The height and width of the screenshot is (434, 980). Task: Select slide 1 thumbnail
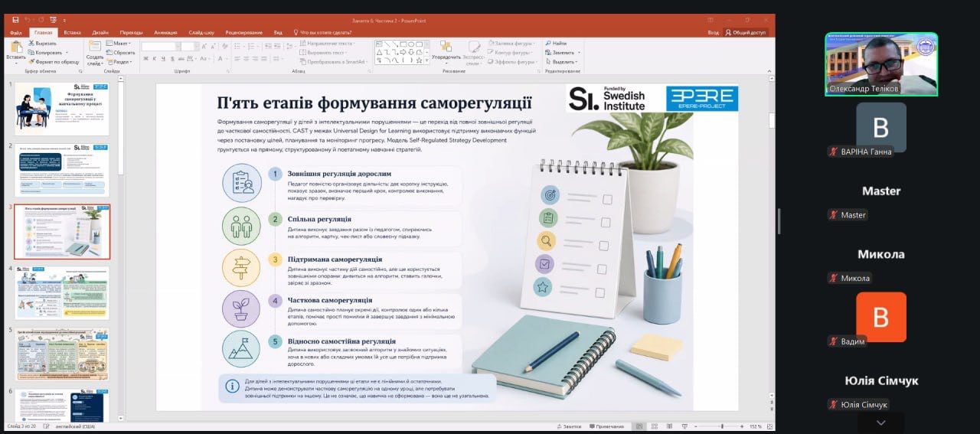point(62,108)
